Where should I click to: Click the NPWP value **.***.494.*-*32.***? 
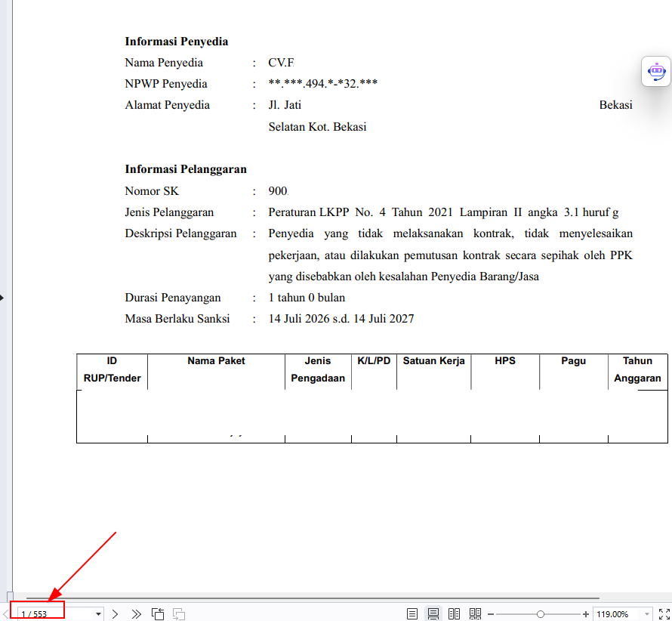(322, 83)
